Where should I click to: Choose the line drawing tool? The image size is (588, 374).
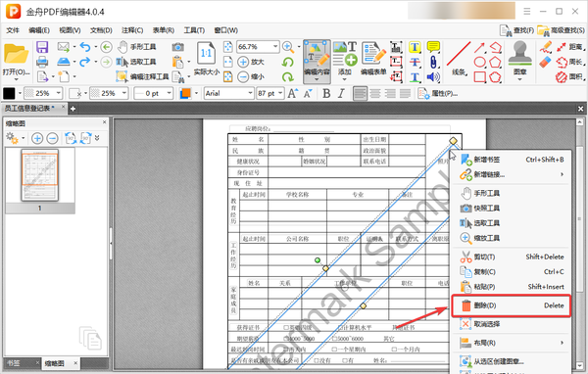(x=459, y=59)
